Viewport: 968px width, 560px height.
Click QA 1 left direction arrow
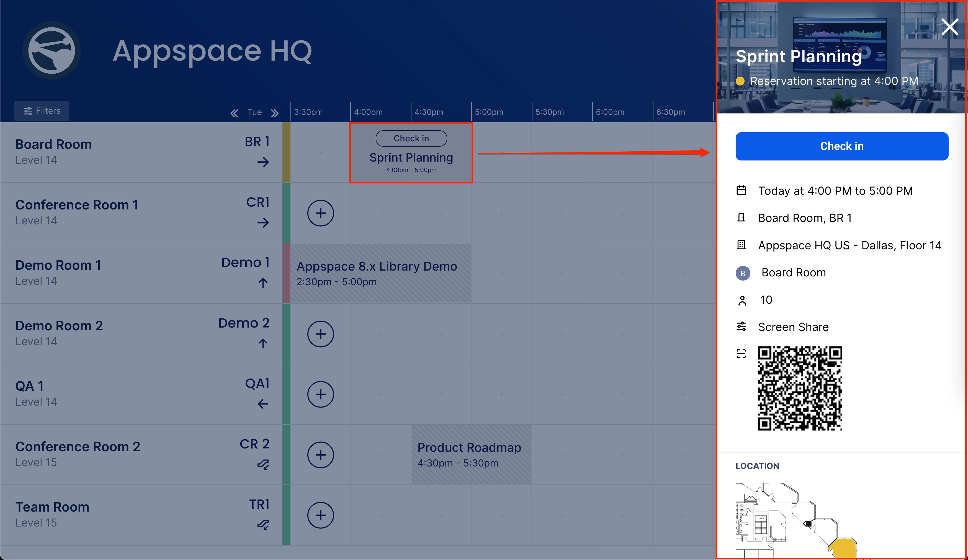coord(263,404)
